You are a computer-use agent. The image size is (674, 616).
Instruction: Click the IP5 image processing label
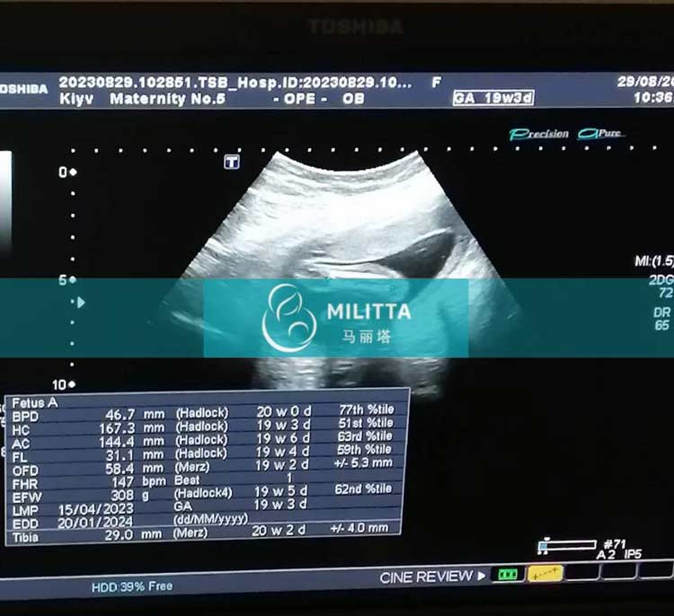[633, 554]
